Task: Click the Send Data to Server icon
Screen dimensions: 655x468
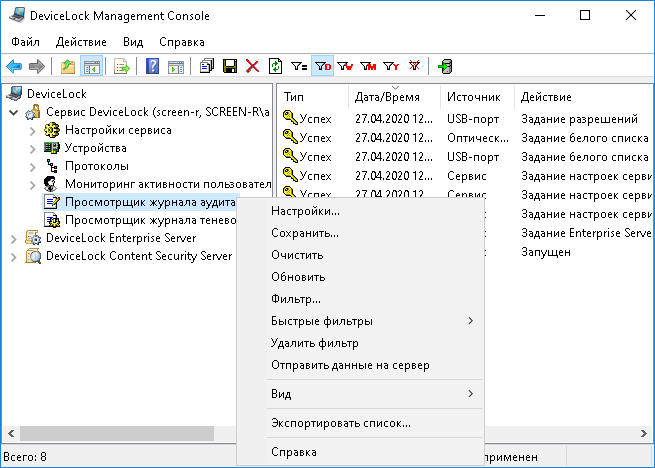Action: [x=444, y=67]
